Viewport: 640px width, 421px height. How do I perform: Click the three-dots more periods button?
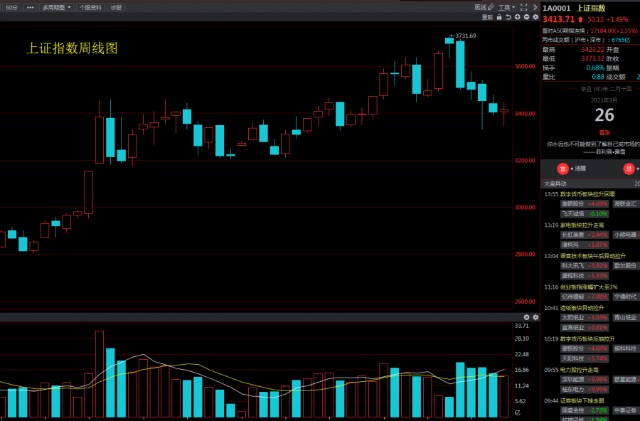coord(30,7)
